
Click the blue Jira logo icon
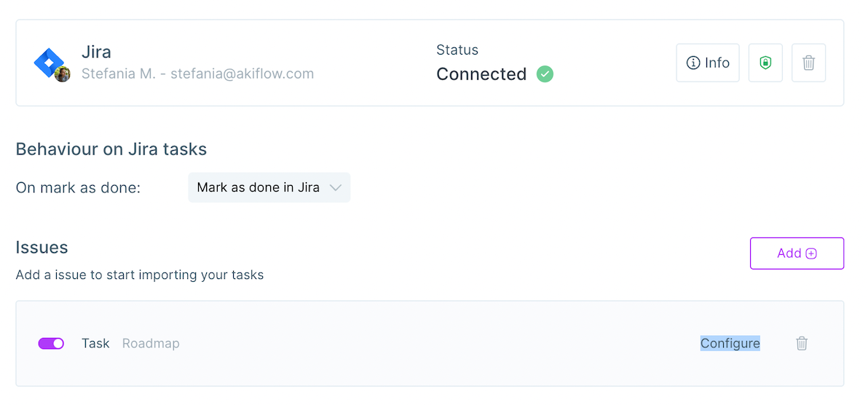(50, 63)
